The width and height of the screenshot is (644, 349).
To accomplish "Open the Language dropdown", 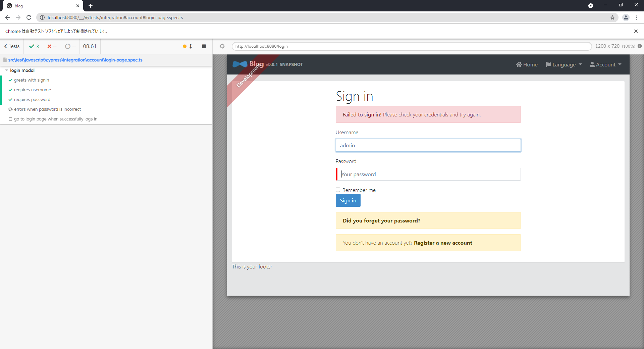I will [x=564, y=64].
